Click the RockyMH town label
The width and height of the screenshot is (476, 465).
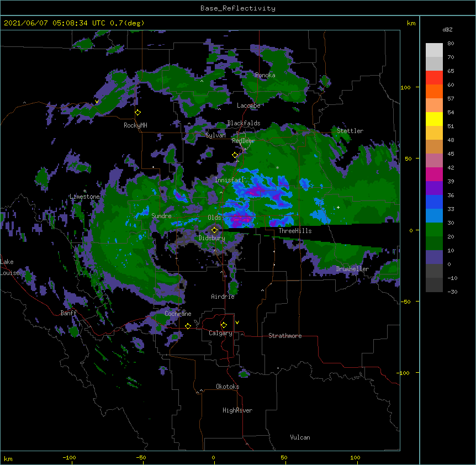tap(135, 125)
